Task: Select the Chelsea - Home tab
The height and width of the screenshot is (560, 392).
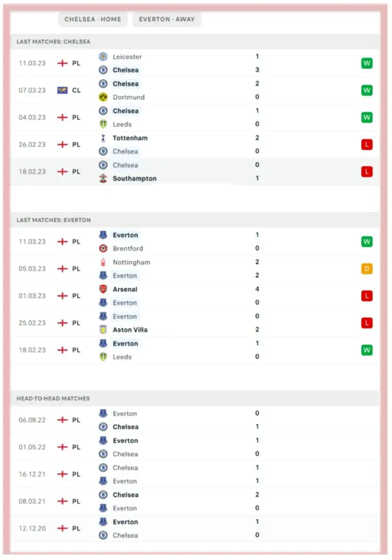Action: 93,19
